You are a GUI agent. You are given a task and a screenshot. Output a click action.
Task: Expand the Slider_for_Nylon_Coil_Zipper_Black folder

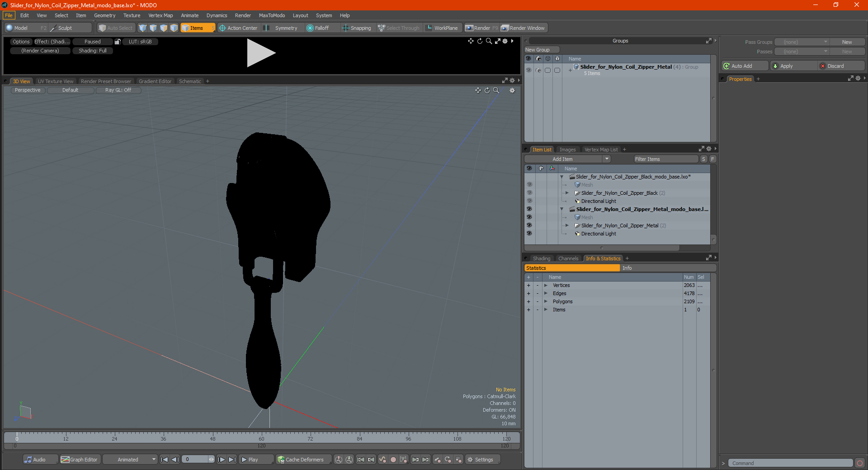[567, 193]
